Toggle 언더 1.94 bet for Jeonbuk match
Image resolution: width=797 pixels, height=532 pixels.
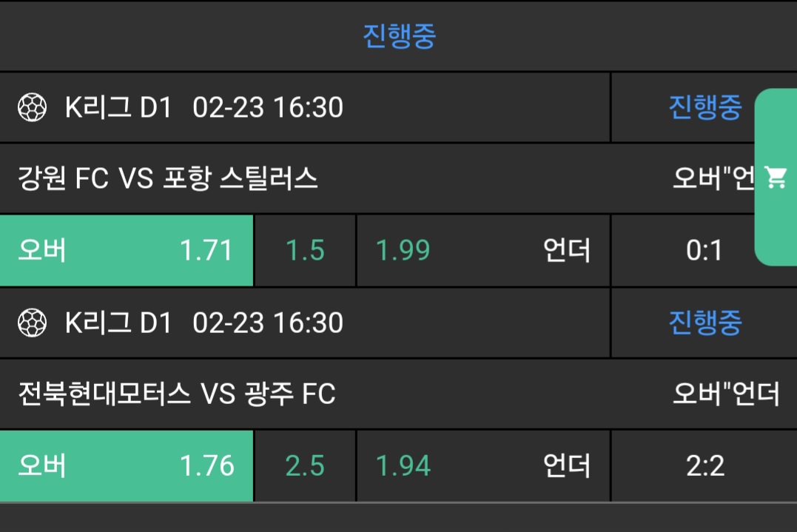pyautogui.click(x=483, y=465)
